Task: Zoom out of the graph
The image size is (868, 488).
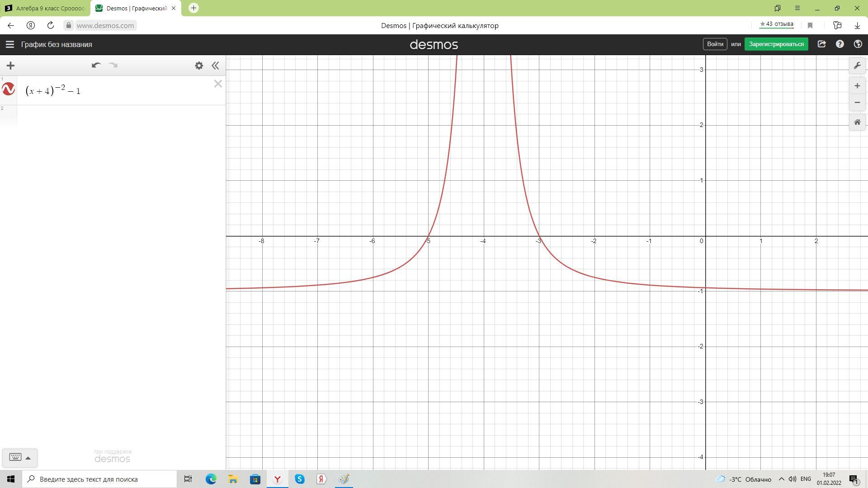Action: coord(857,103)
